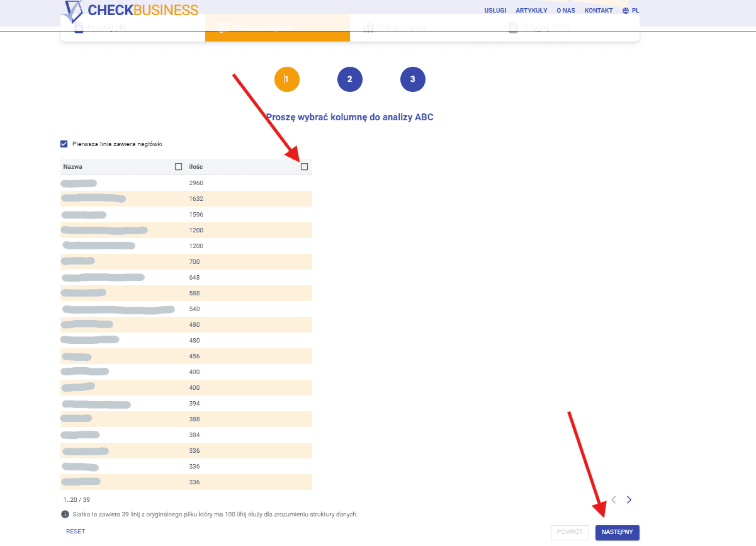Image resolution: width=756 pixels, height=546 pixels.
Task: Jump to step 2 circle
Action: coord(350,79)
